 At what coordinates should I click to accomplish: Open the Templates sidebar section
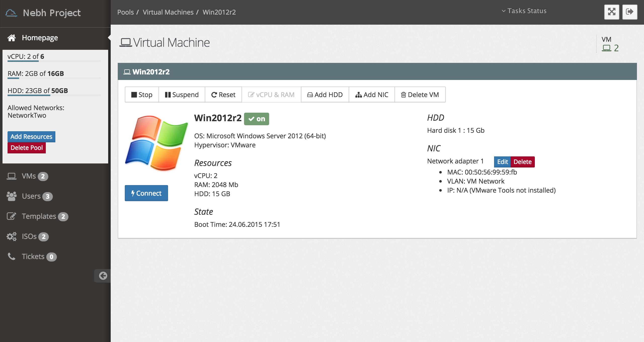point(39,216)
